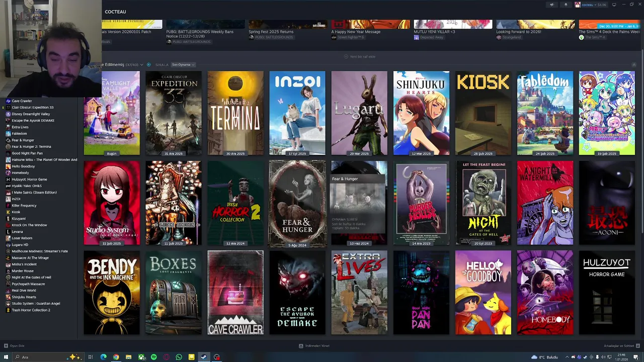Open COCTEAU profile tab in header
This screenshot has height=362, width=644.
[116, 12]
